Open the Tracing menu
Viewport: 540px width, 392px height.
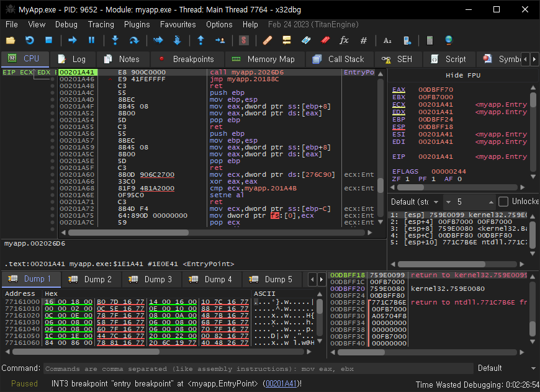[x=101, y=24]
